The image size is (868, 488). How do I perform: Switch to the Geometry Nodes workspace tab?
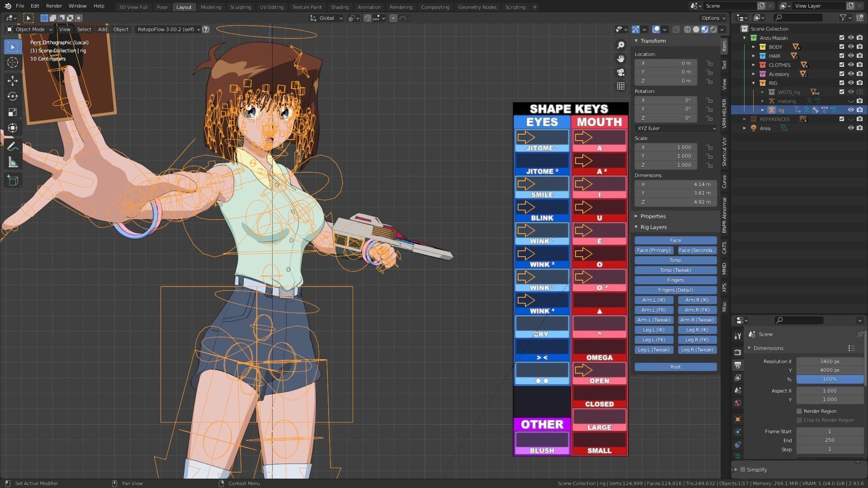477,7
